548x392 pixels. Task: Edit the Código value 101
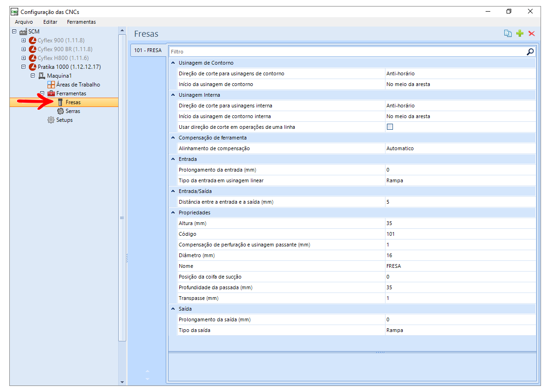point(460,234)
